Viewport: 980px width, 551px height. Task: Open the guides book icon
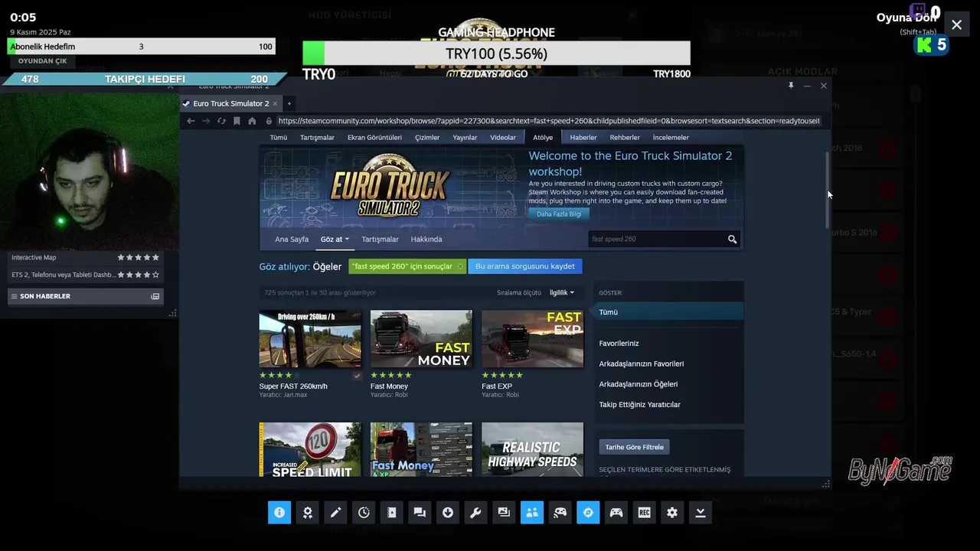click(x=391, y=513)
